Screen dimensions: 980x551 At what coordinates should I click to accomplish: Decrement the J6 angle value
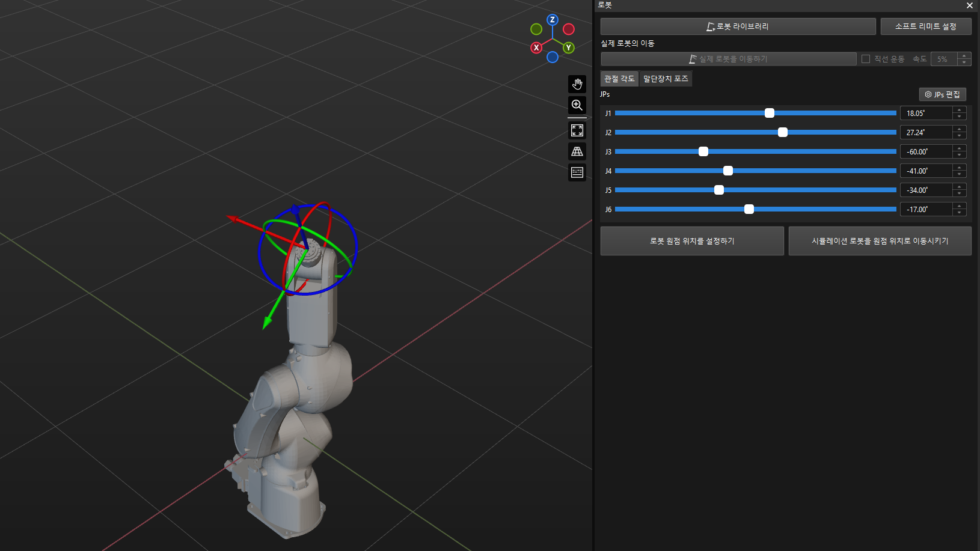960,213
